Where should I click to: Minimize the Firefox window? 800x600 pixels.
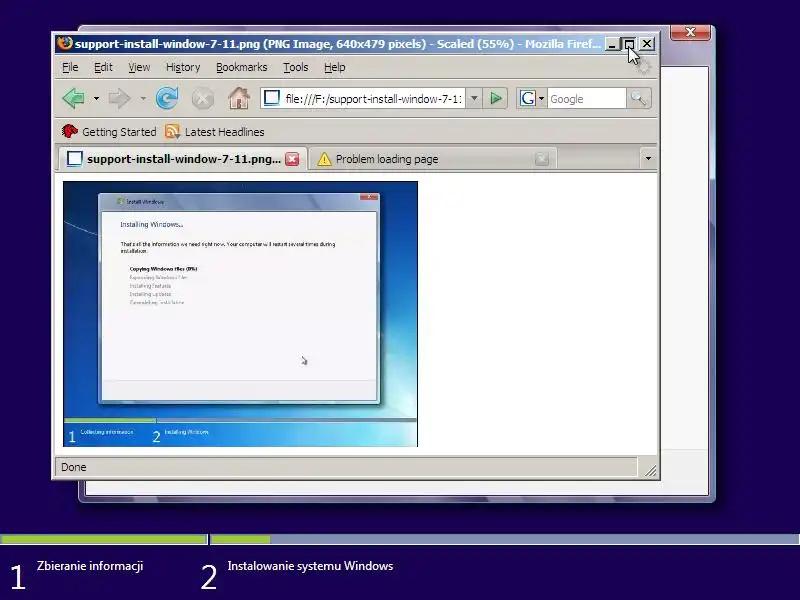612,44
